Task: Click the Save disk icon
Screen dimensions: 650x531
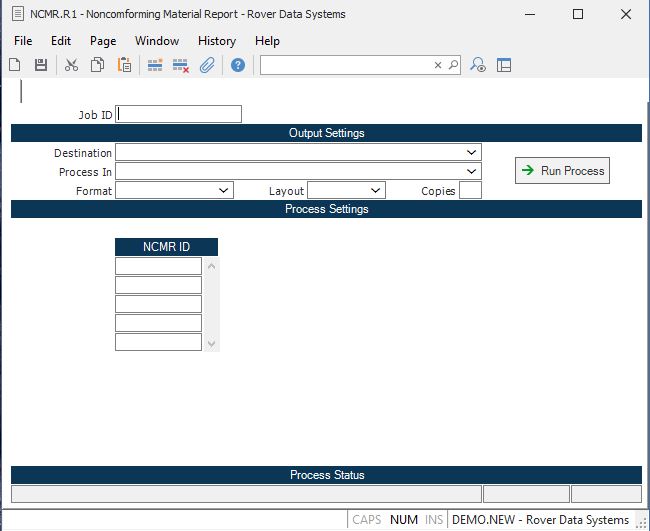Action: [x=41, y=65]
